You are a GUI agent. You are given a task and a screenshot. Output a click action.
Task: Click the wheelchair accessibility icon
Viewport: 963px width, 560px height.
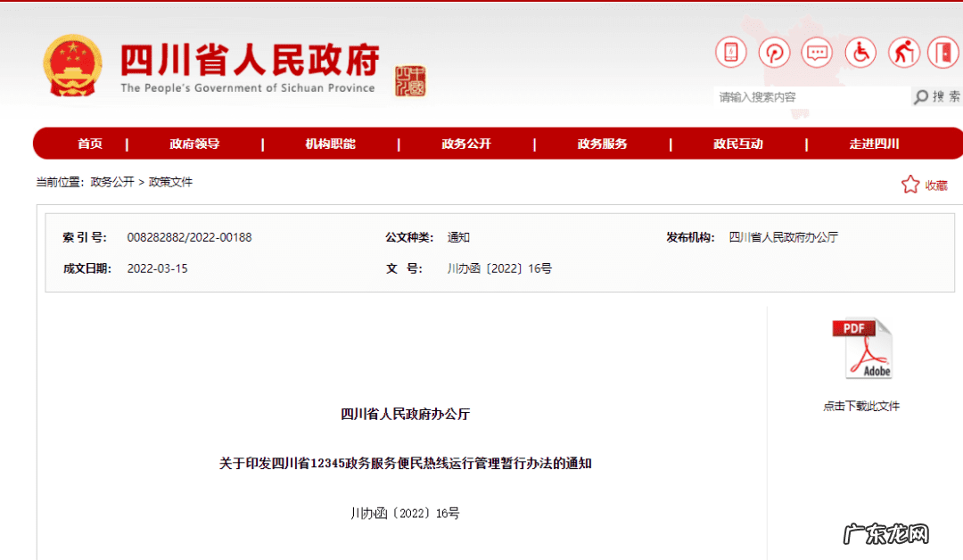(x=860, y=53)
